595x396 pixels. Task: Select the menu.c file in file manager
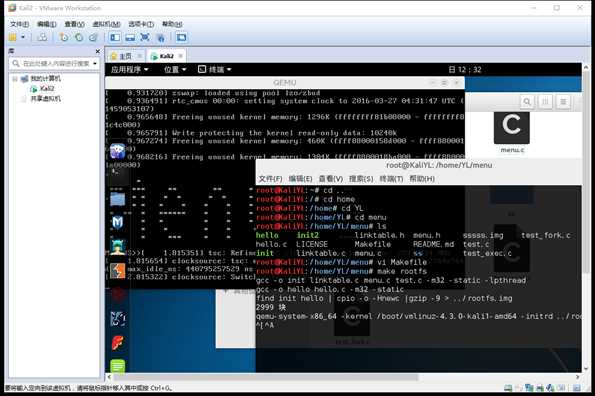click(x=512, y=133)
